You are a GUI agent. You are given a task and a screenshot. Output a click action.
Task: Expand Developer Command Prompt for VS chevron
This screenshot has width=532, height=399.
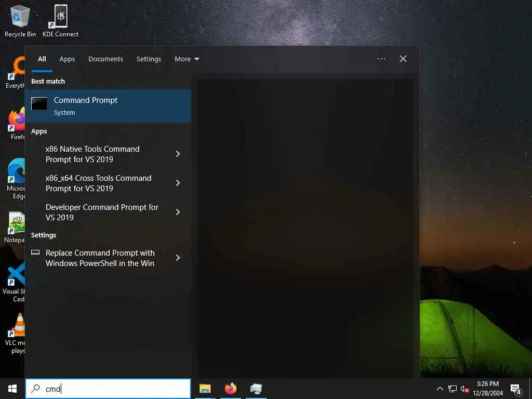point(178,212)
